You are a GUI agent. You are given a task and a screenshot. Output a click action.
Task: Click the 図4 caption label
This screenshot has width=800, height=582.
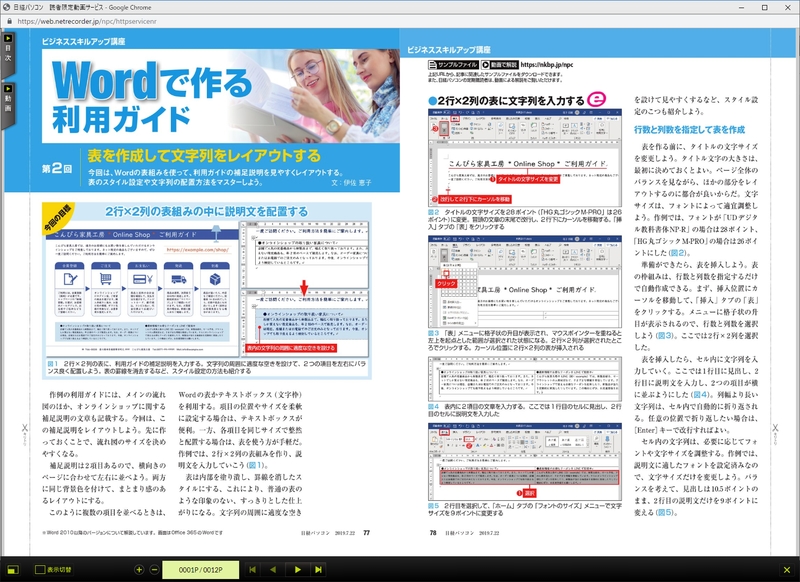click(433, 407)
